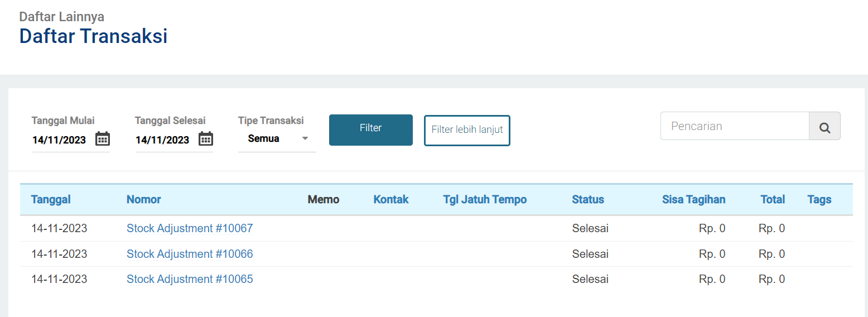
Task: Edit the Tanggal Selesai date field
Action: [x=162, y=140]
